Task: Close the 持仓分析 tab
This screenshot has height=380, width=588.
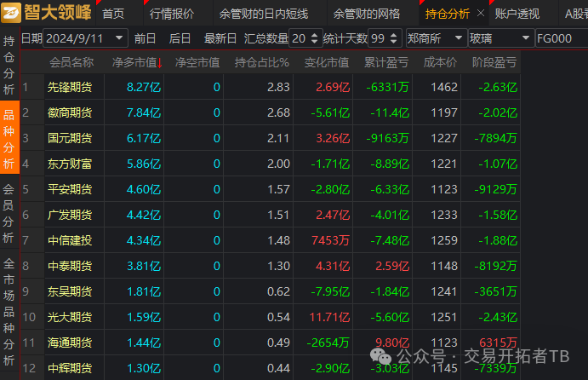Action: (x=481, y=14)
